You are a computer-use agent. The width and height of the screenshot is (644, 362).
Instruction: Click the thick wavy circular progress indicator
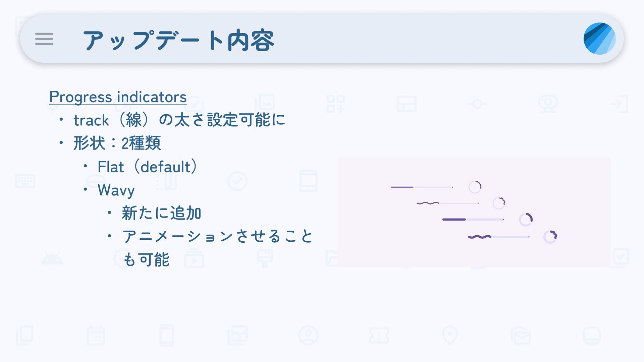click(x=550, y=237)
